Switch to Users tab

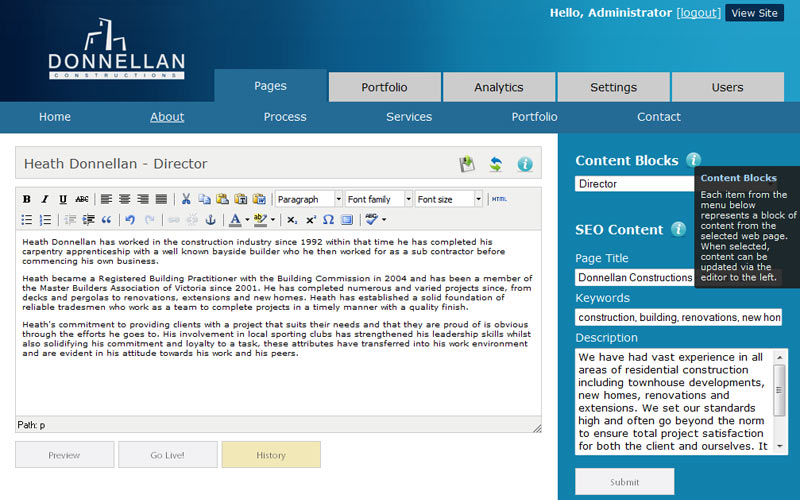click(x=728, y=87)
